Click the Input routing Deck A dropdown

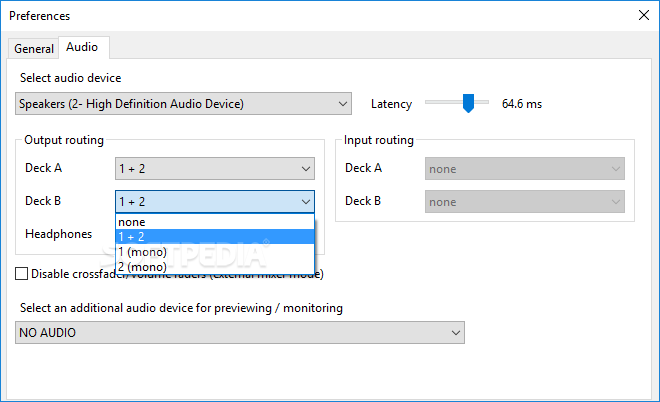coord(525,169)
